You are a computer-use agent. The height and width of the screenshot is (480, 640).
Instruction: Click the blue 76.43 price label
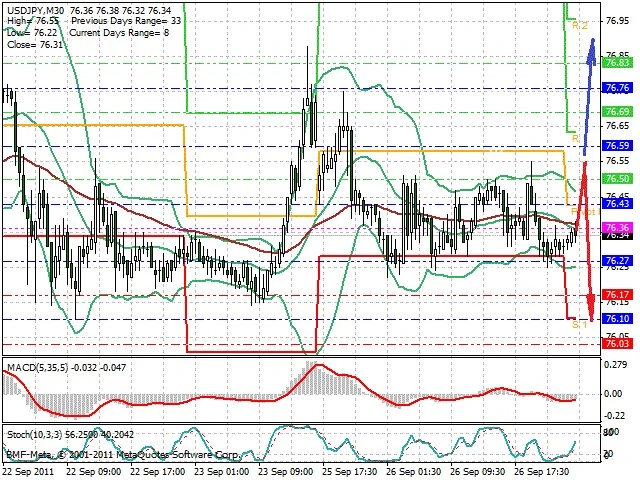click(616, 203)
